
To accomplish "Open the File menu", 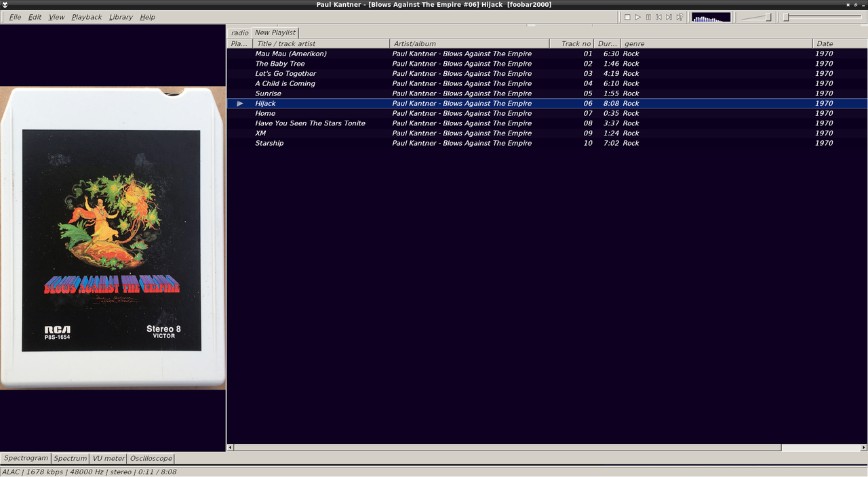I will [x=15, y=17].
